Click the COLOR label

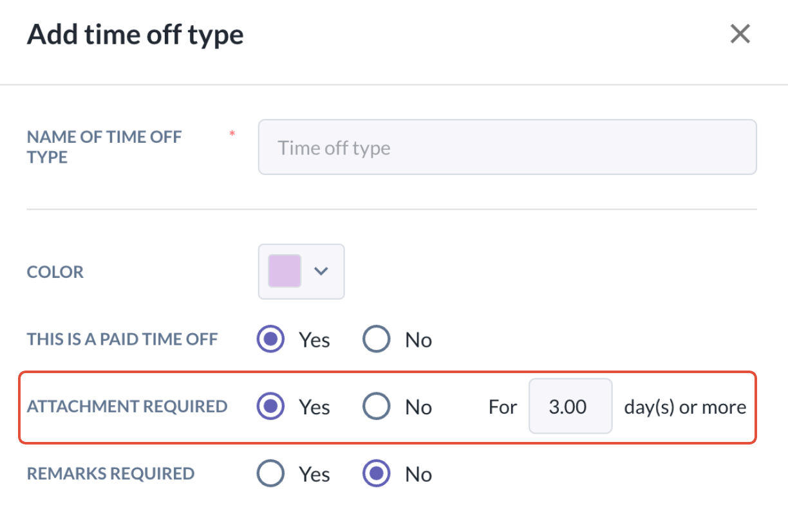[x=55, y=272]
